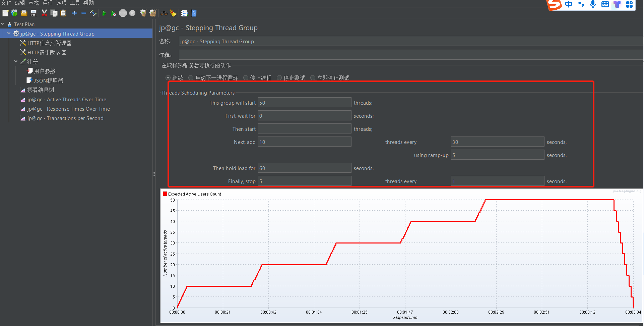644x326 pixels.
Task: Click the Shutdown gray X icon
Action: point(132,13)
